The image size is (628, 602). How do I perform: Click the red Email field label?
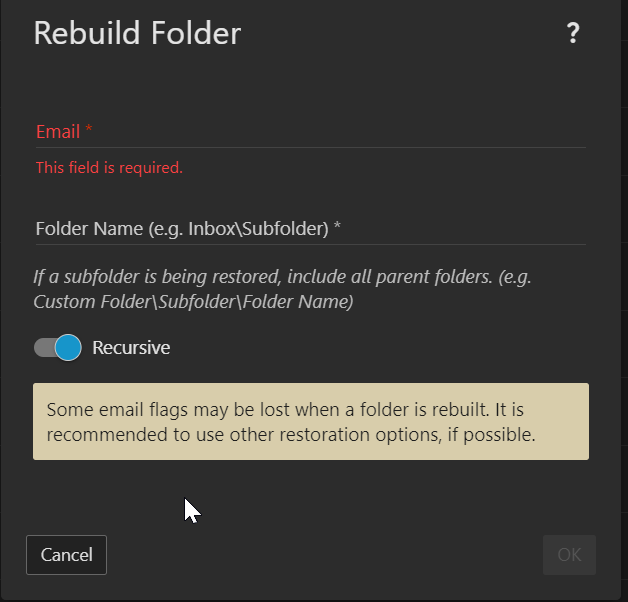(58, 132)
